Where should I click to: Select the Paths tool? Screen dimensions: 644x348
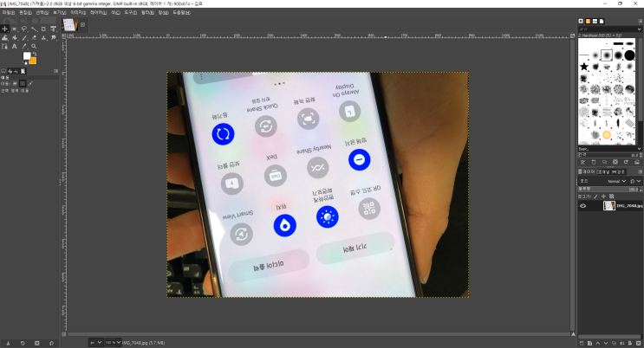tap(4, 47)
